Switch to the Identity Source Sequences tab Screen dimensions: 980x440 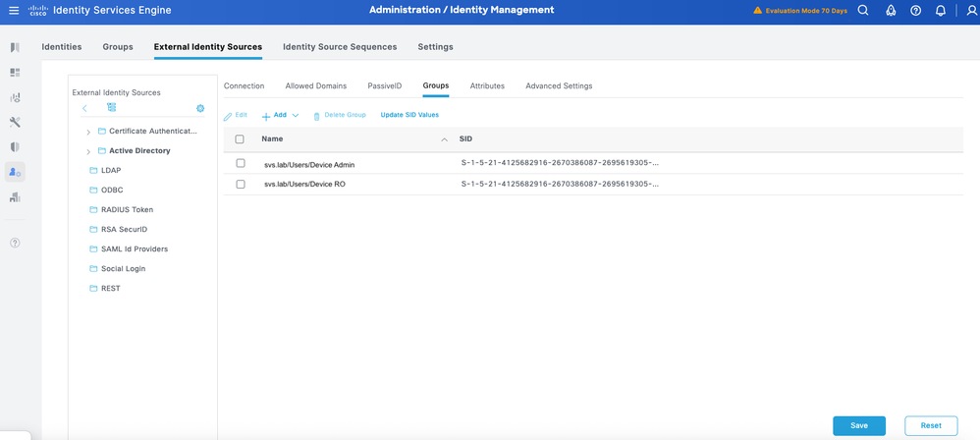[340, 47]
